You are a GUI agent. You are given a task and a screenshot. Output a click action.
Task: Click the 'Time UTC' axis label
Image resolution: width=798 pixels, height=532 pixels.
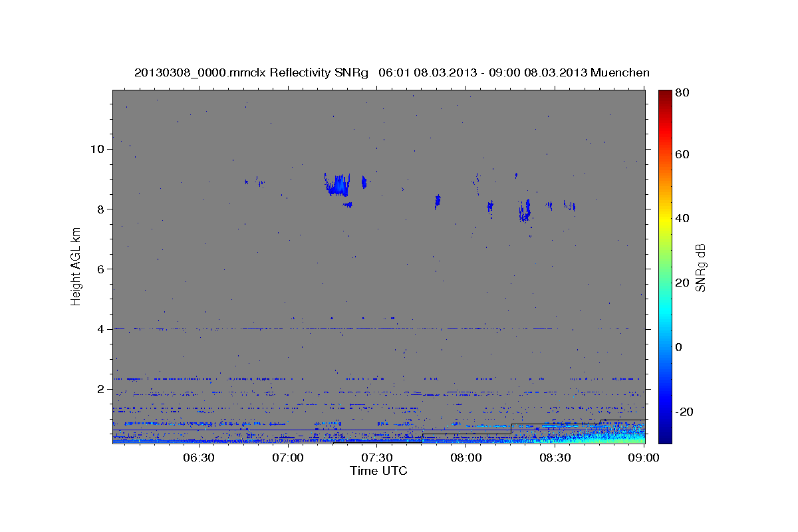(x=378, y=471)
